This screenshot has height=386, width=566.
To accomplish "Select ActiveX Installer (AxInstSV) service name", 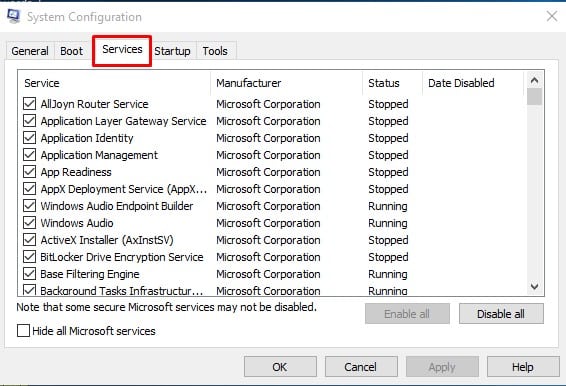I will click(107, 240).
